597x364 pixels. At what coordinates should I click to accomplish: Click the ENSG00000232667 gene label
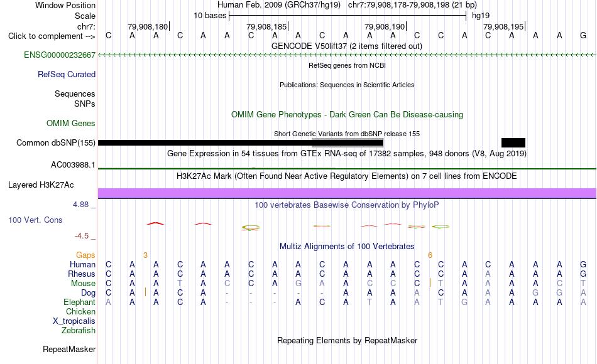(x=60, y=55)
